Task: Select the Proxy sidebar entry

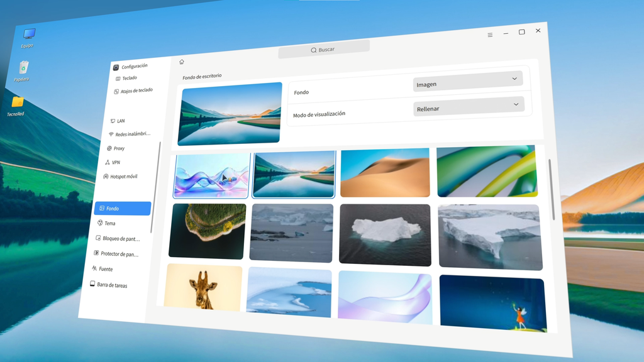Action: pos(116,148)
